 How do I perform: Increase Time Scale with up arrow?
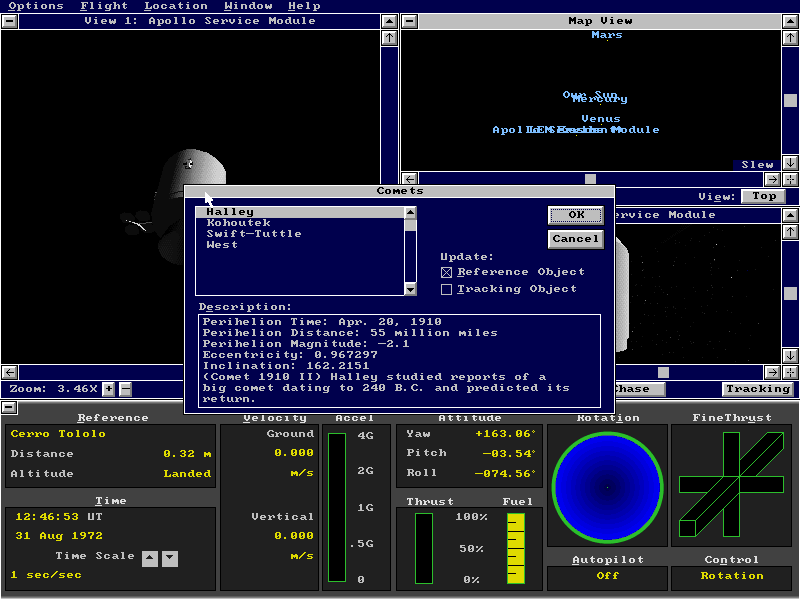point(149,558)
